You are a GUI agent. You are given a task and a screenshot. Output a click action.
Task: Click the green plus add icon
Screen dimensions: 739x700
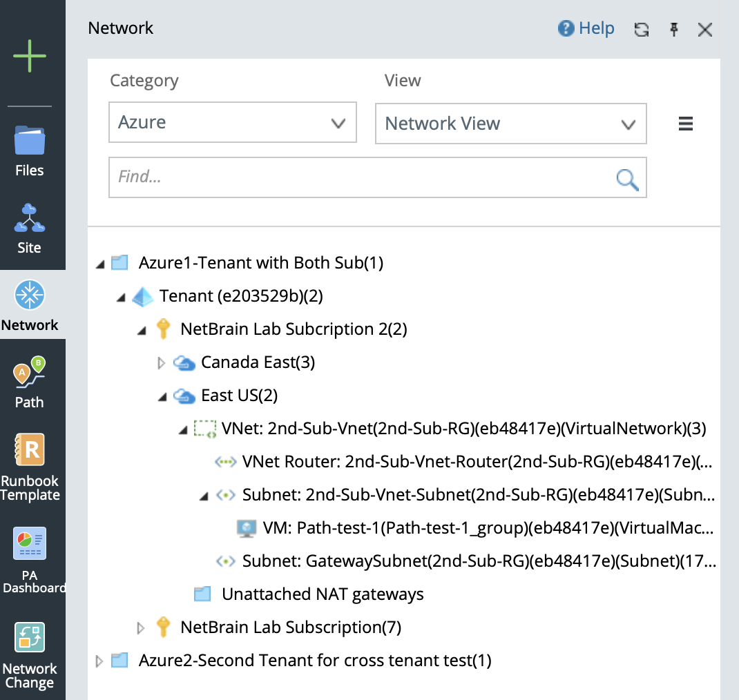click(30, 56)
